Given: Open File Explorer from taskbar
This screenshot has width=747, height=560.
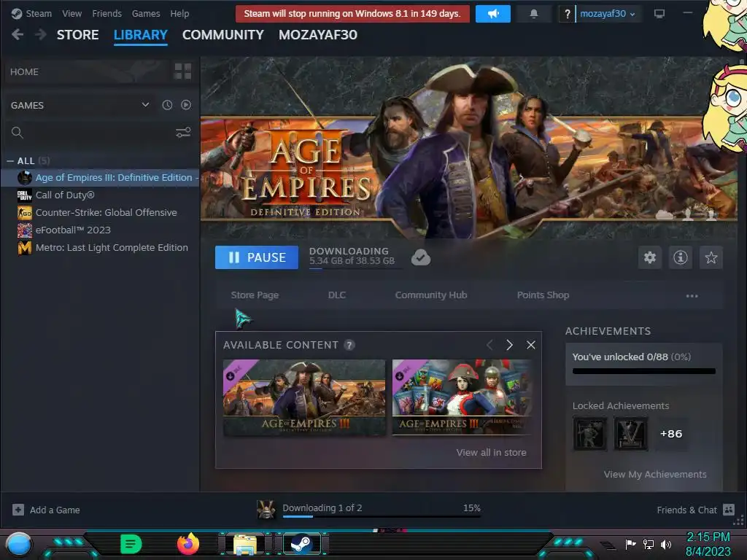Looking at the screenshot, I should coord(245,544).
